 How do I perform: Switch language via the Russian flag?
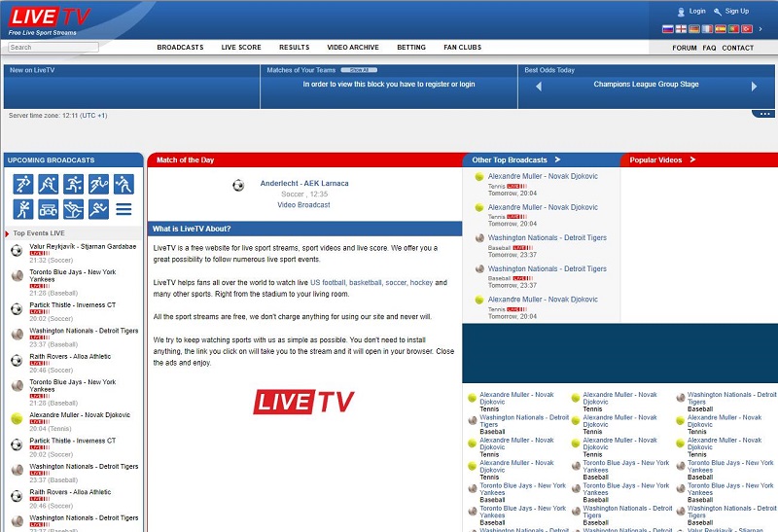668,29
